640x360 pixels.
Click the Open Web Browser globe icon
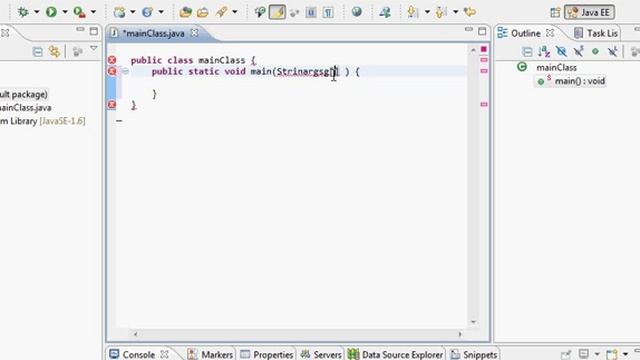point(357,12)
